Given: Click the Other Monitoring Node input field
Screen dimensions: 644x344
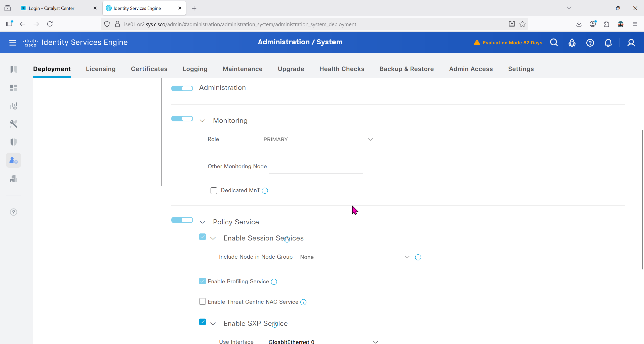Looking at the screenshot, I should point(316,167).
